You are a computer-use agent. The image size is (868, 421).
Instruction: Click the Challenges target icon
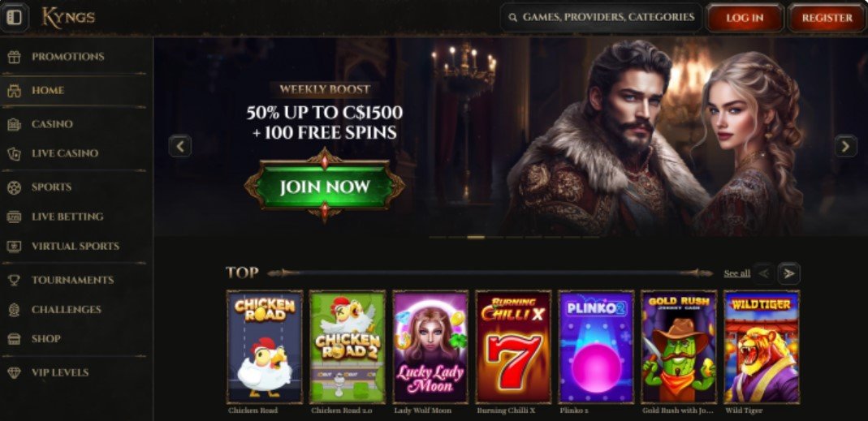click(x=14, y=309)
